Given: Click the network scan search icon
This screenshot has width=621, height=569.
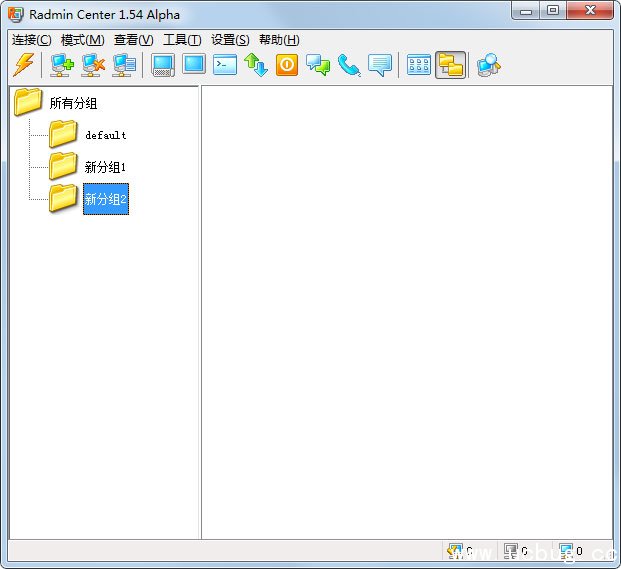Looking at the screenshot, I should tap(488, 65).
